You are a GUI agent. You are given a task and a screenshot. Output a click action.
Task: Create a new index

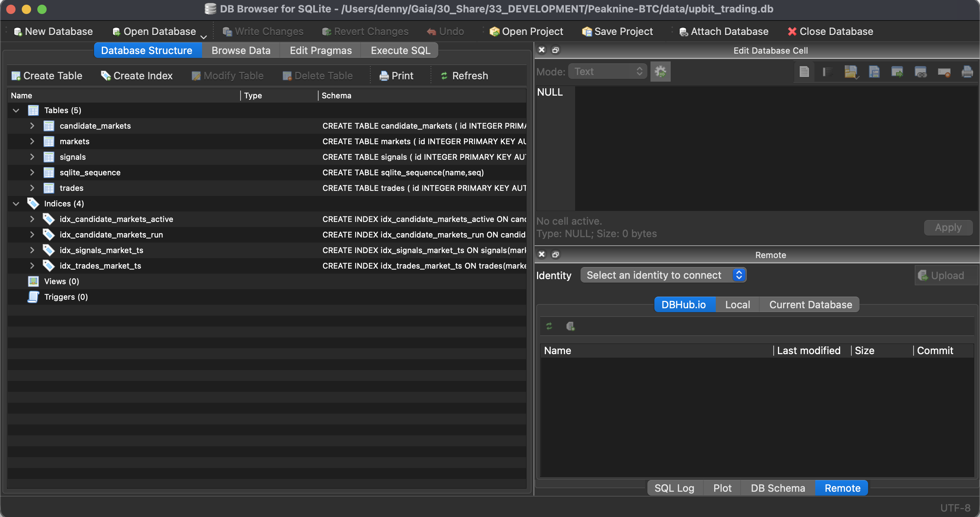(136, 75)
